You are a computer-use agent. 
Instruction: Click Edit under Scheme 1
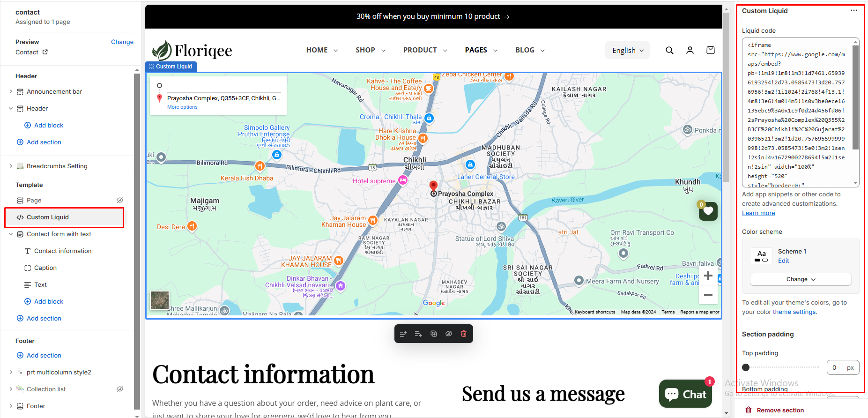tap(784, 261)
